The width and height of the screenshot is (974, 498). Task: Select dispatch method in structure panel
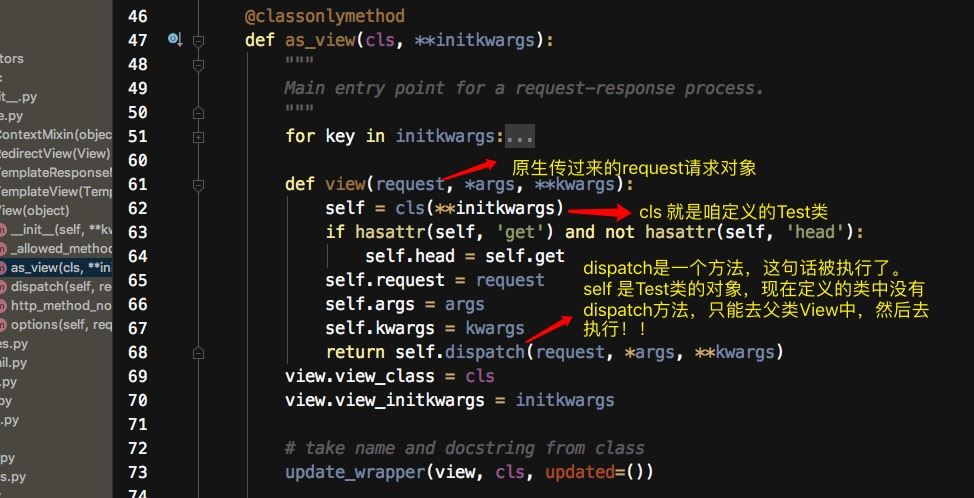[x=56, y=286]
